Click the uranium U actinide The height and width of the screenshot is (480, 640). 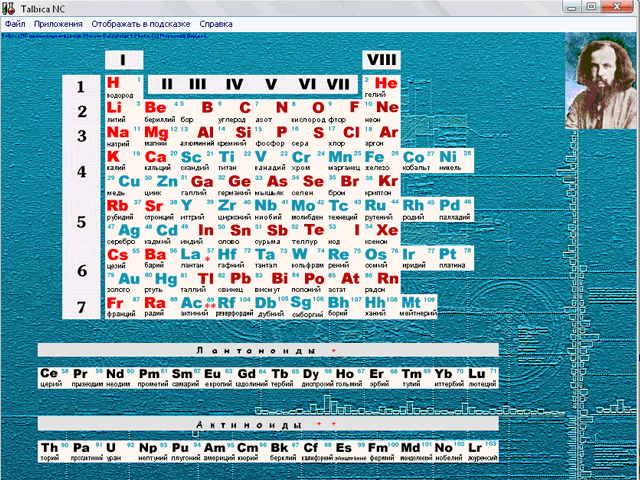click(120, 451)
